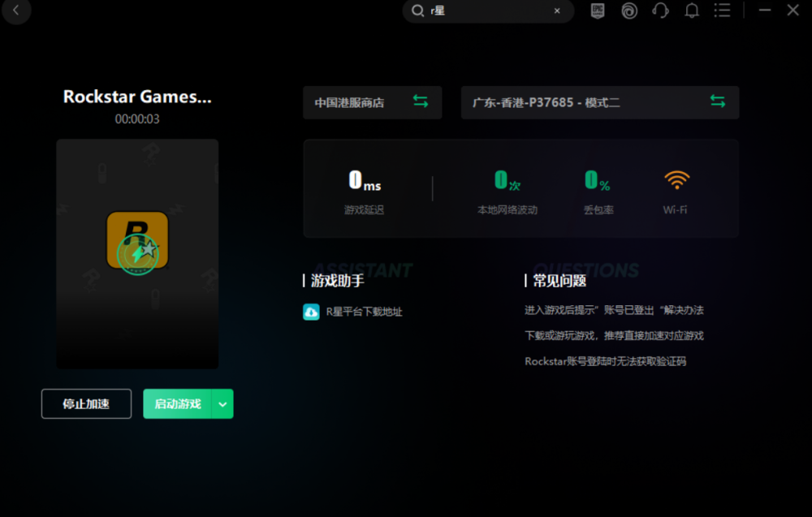Close the accelerator window

pyautogui.click(x=793, y=11)
